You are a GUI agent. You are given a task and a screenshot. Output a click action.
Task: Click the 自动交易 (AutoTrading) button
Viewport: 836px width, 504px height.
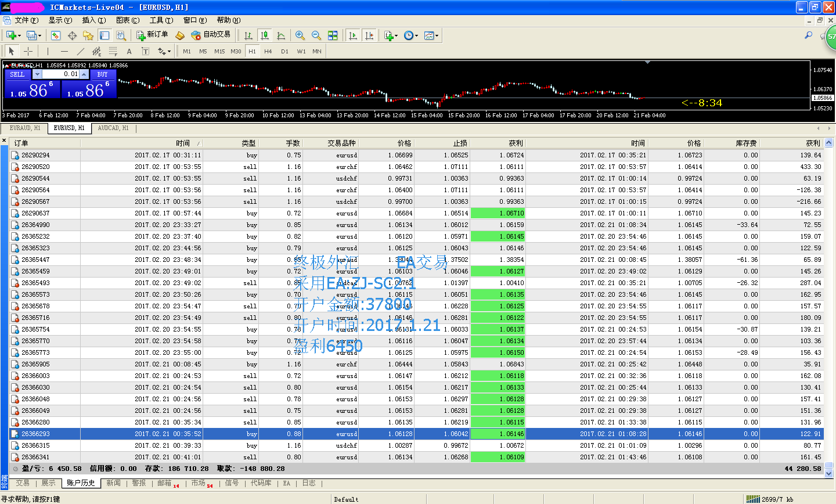[x=211, y=35]
